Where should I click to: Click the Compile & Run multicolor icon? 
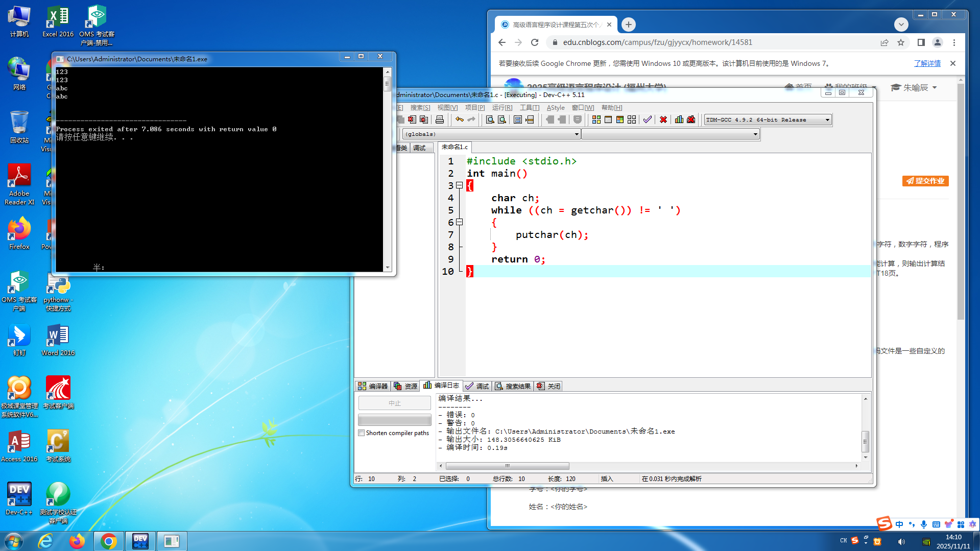[619, 119]
